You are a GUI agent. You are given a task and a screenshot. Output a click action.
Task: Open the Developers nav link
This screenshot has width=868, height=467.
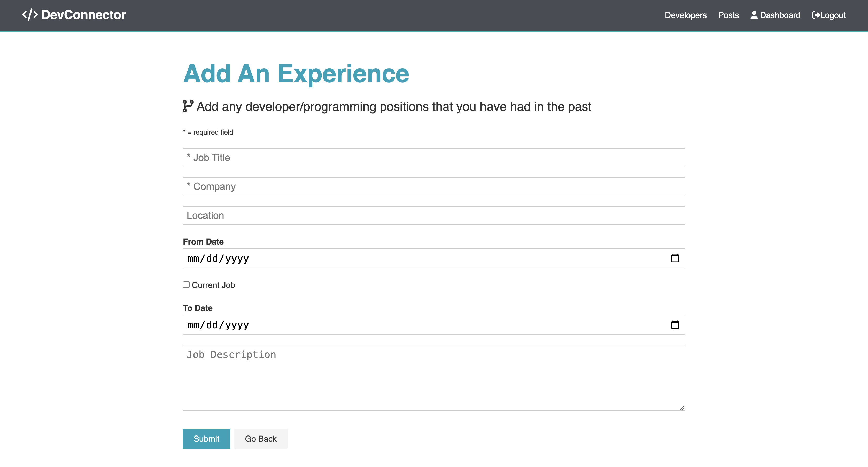click(x=685, y=15)
